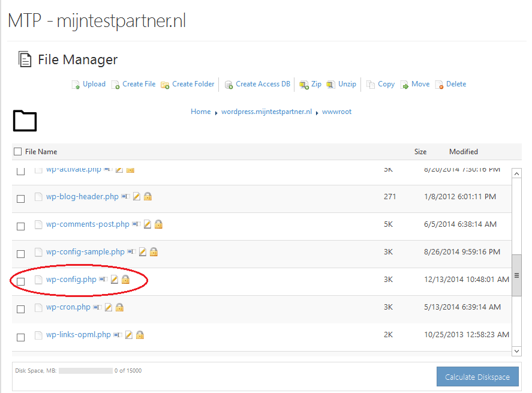Viewport: 532px width, 393px height.
Task: Open the wp-links-opml.php file link
Action: click(79, 335)
